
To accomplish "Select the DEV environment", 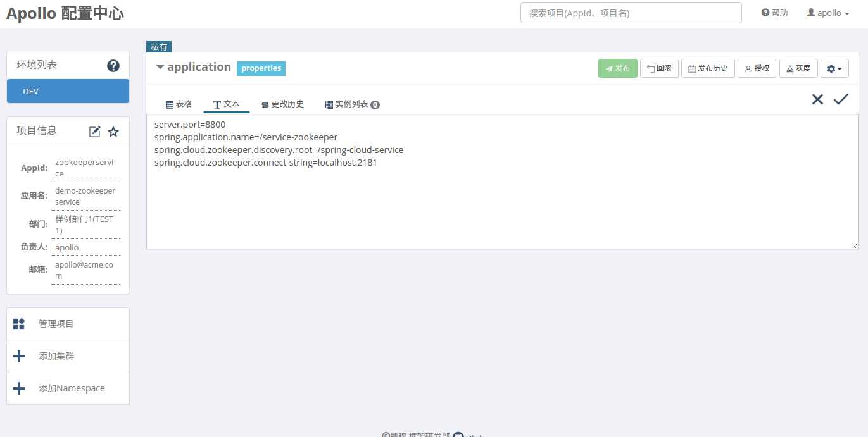I will [68, 91].
